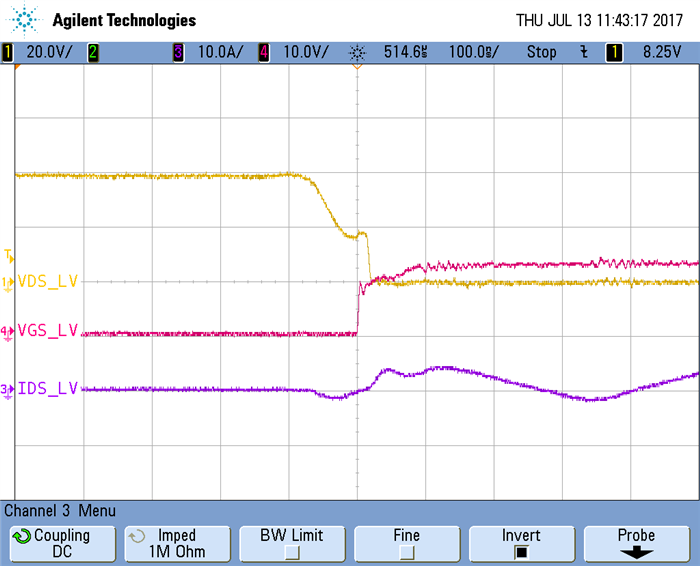Select the channel 3 purple indicator
The height and width of the screenshot is (566, 700).
(x=178, y=52)
